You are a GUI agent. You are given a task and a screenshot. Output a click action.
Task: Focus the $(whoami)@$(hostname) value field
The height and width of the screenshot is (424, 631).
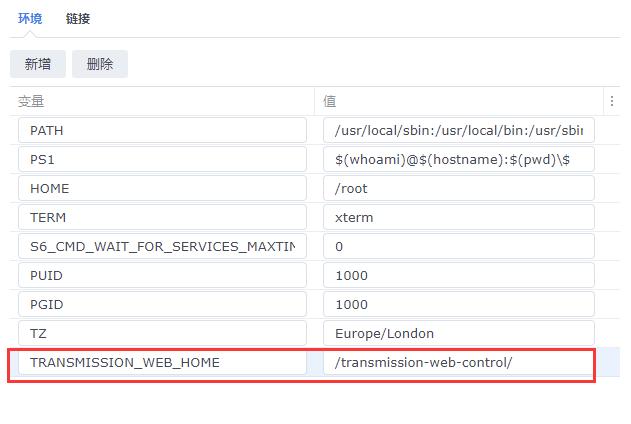pyautogui.click(x=458, y=160)
